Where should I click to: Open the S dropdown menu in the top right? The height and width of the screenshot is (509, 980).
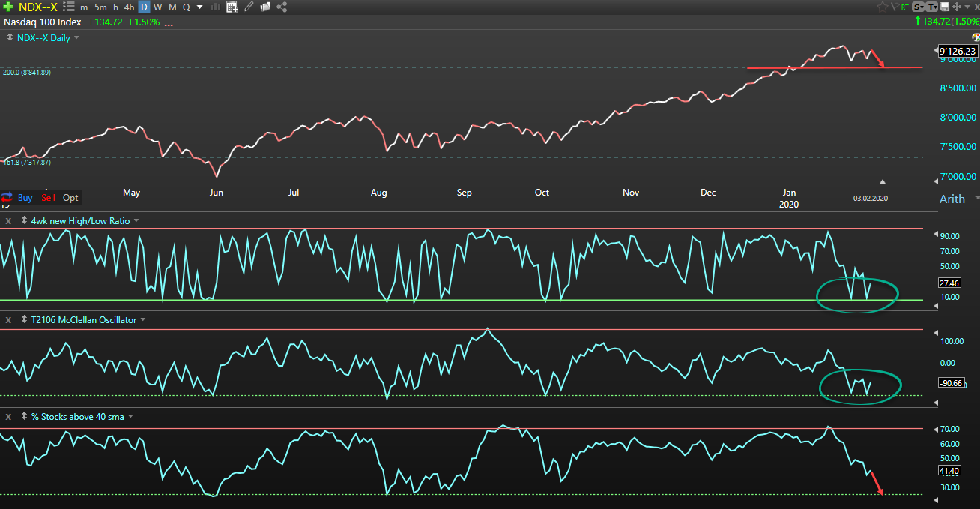(919, 7)
